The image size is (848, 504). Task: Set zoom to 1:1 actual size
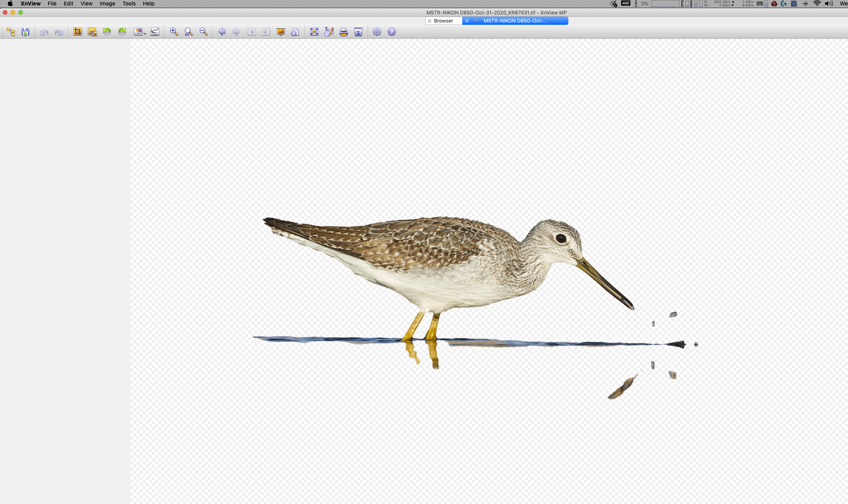[189, 32]
